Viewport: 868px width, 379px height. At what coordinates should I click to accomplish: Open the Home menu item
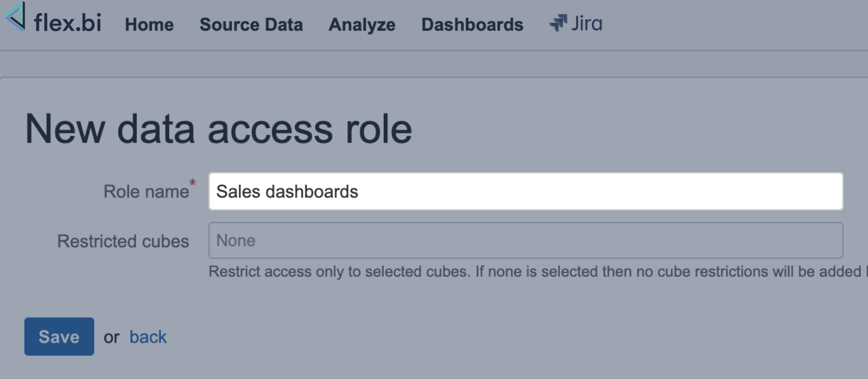(149, 25)
